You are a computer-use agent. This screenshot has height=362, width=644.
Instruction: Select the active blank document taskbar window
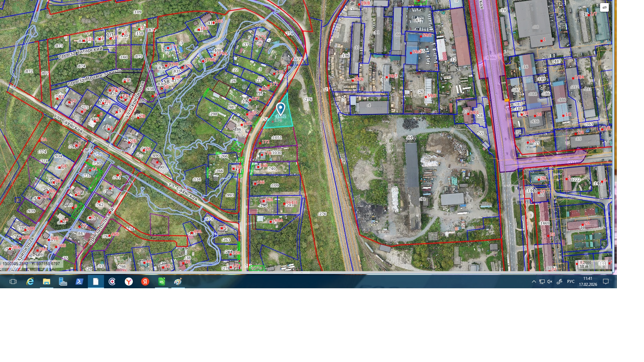click(x=96, y=282)
